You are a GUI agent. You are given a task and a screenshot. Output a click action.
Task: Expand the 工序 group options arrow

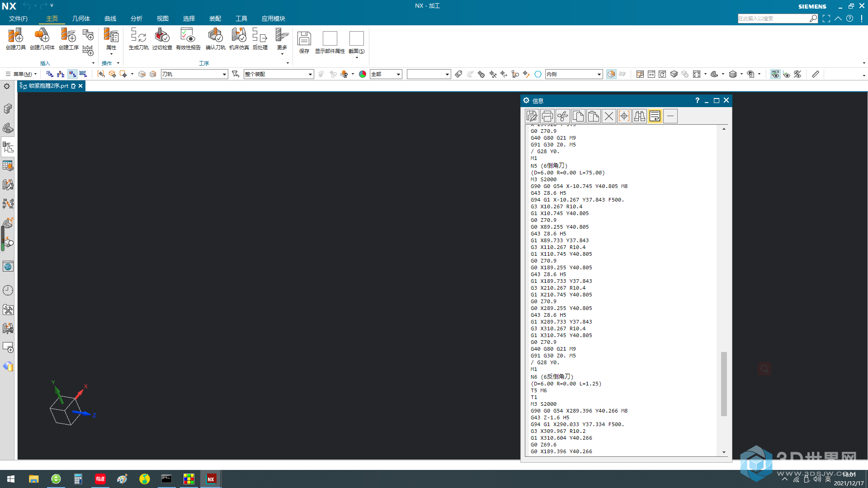tap(288, 63)
